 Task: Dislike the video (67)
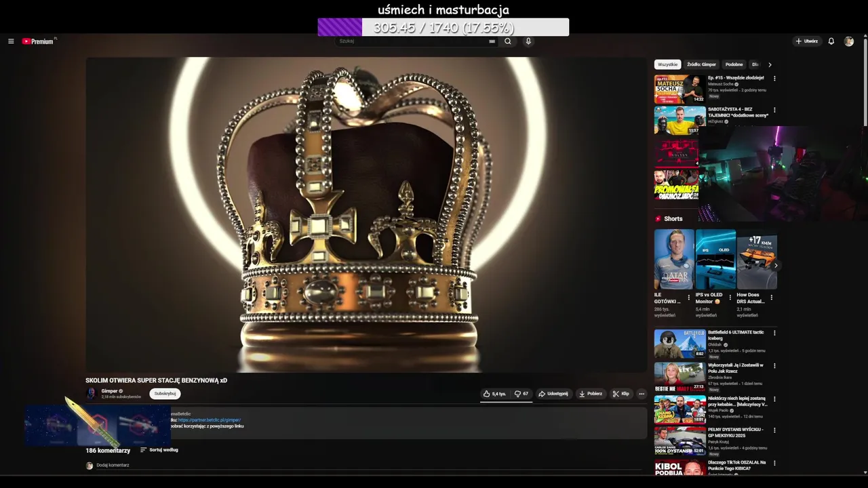coord(521,394)
